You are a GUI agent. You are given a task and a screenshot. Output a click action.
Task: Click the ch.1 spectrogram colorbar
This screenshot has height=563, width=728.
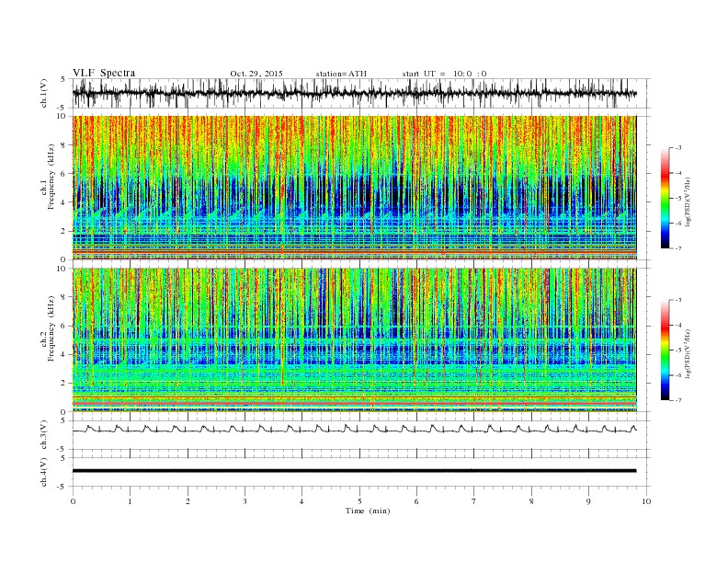(x=665, y=198)
